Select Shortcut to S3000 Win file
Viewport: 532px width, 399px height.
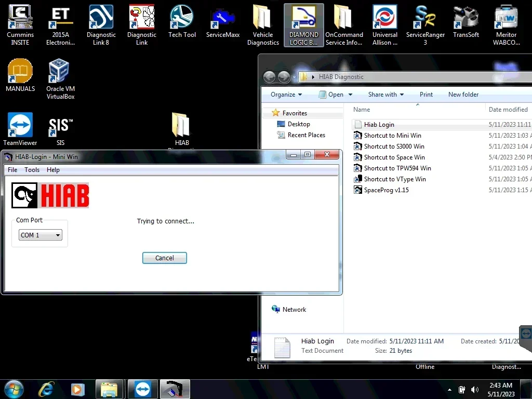(394, 146)
